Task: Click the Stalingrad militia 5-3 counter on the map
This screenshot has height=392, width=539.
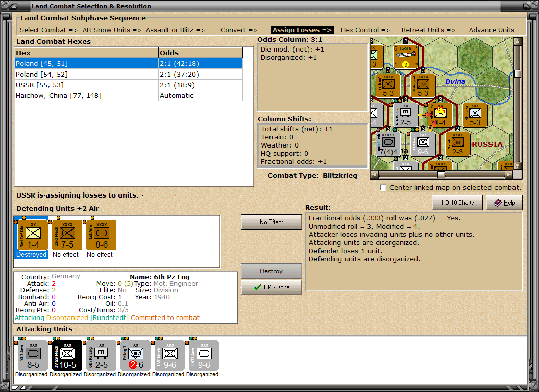Action: [x=423, y=86]
